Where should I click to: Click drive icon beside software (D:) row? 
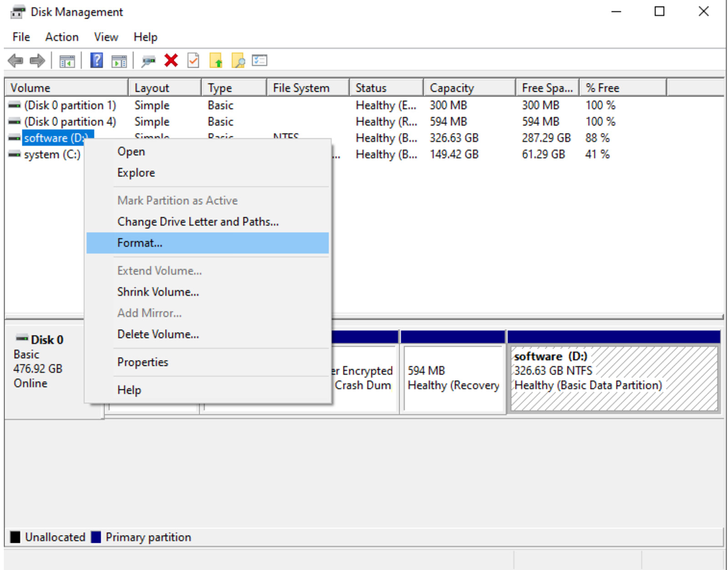[15, 138]
